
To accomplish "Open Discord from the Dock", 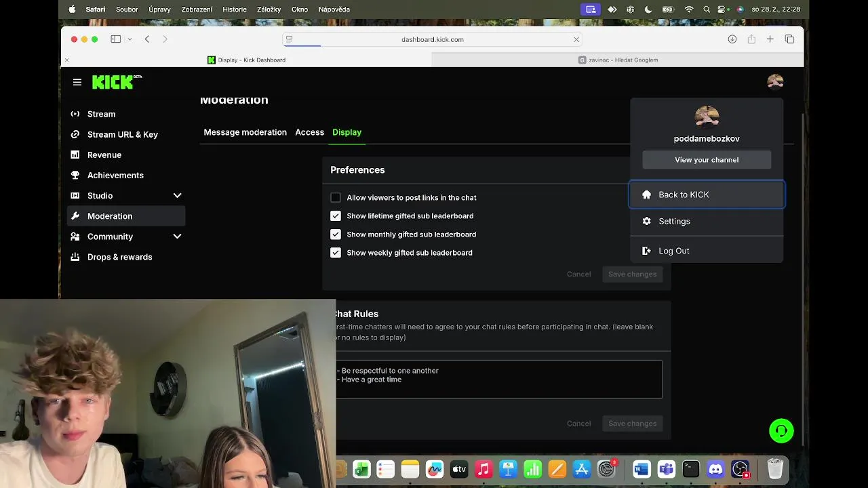I will point(715,469).
